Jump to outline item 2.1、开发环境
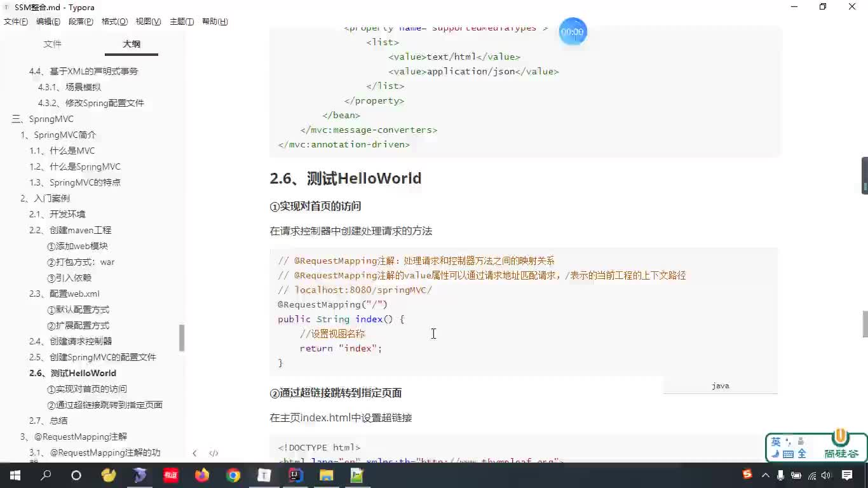 [57, 214]
